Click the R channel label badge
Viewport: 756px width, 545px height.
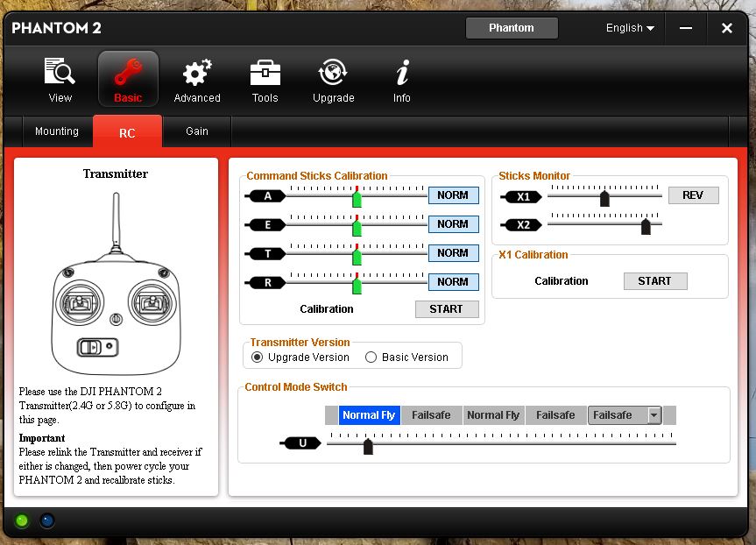click(265, 283)
